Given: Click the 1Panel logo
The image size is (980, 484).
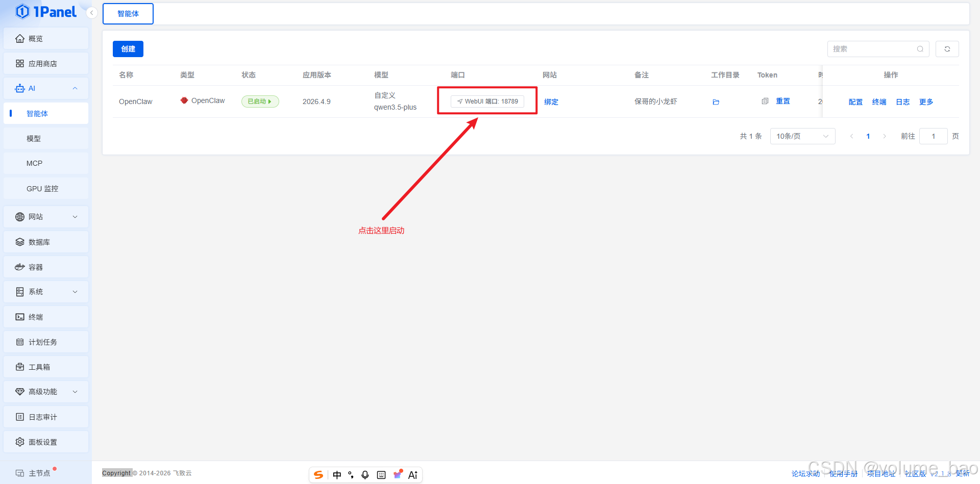Looking at the screenshot, I should point(46,12).
